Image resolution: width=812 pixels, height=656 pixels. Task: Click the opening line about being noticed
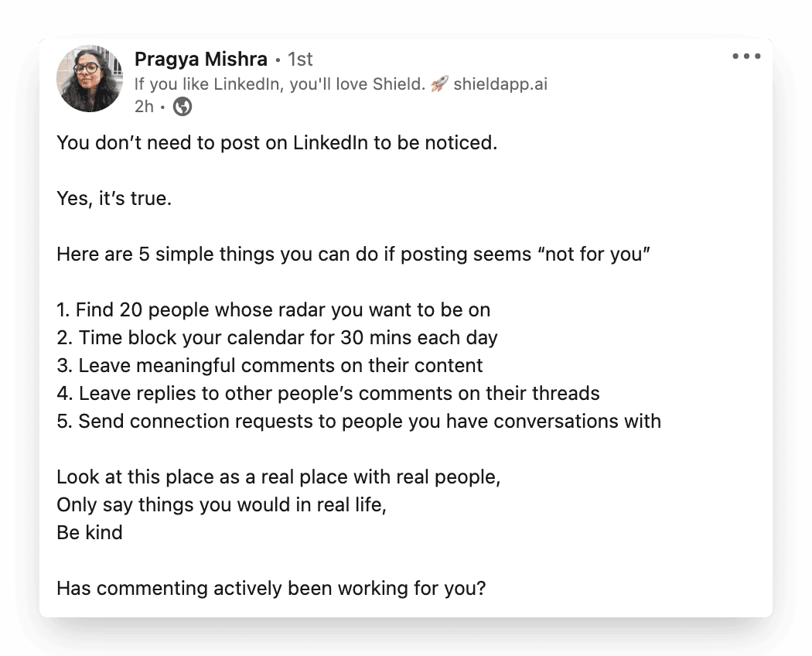(276, 143)
